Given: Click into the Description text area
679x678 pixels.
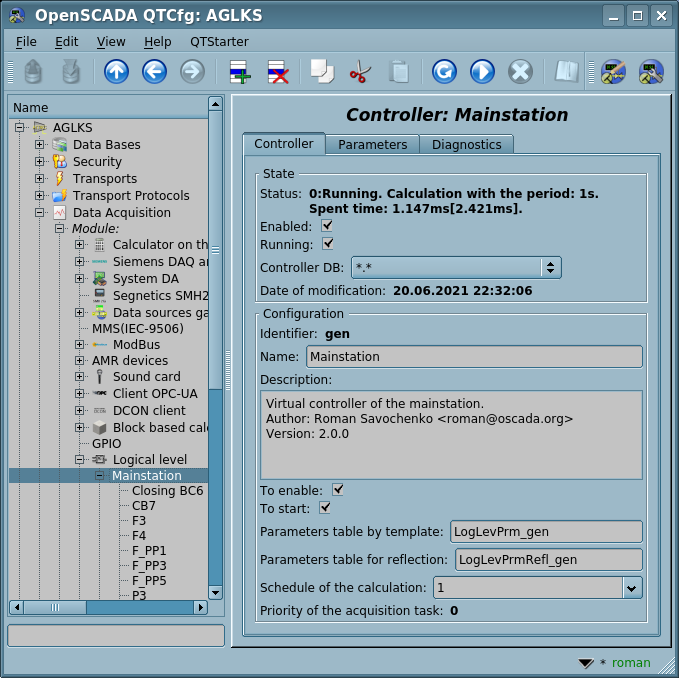Looking at the screenshot, I should [x=451, y=435].
